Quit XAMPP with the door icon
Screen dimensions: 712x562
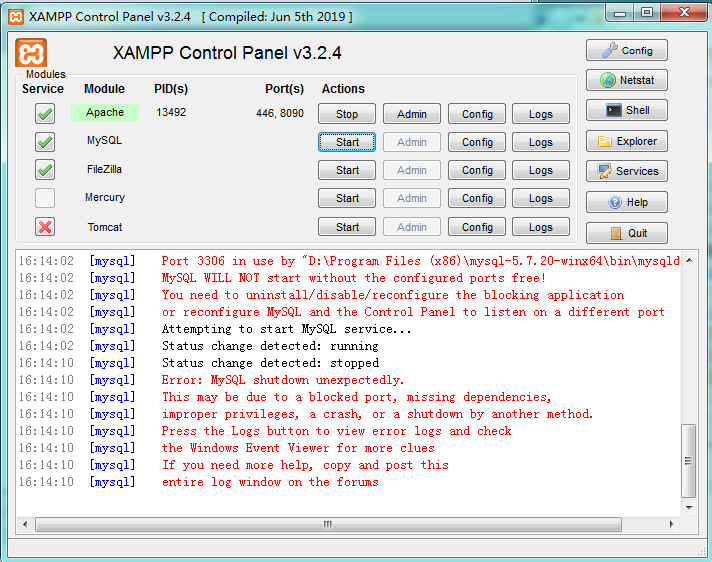click(x=627, y=233)
